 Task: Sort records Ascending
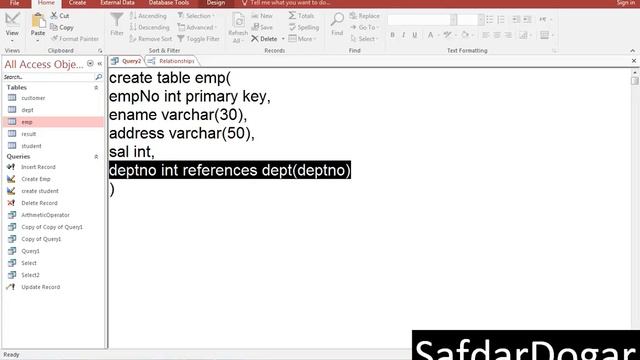pos(148,16)
